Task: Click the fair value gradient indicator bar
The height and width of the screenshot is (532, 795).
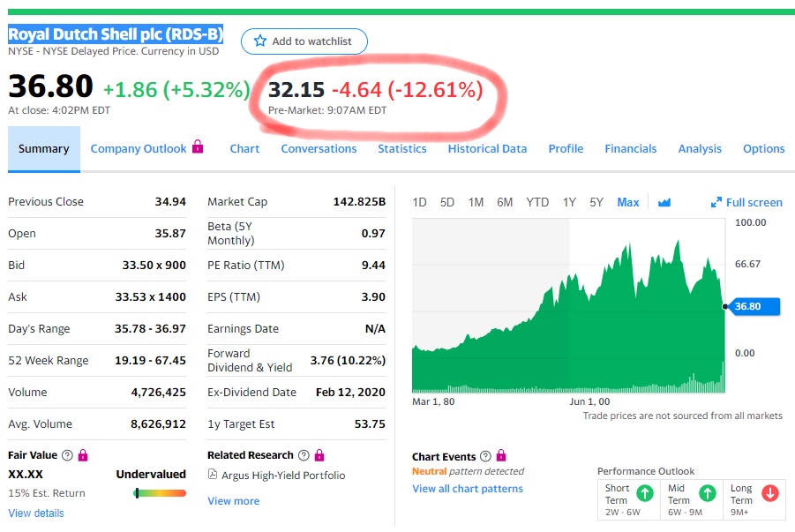Action: click(160, 493)
